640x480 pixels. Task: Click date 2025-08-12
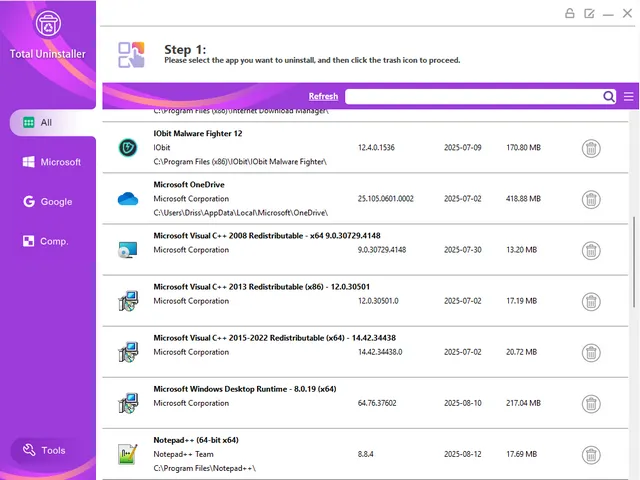[x=463, y=454]
